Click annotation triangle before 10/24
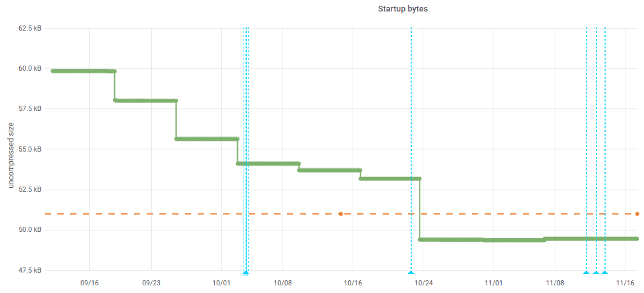The width and height of the screenshot is (644, 293). click(x=411, y=273)
